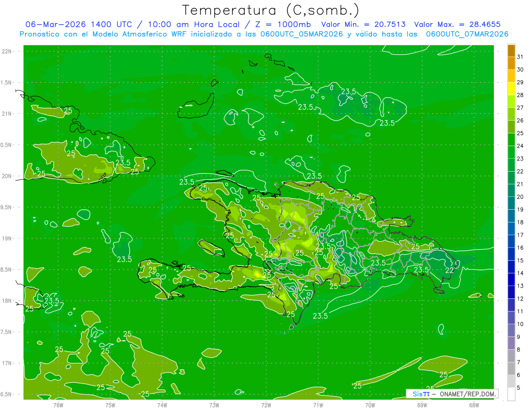Click the "20N" latitude axis label
532x411 pixels.
[8, 176]
